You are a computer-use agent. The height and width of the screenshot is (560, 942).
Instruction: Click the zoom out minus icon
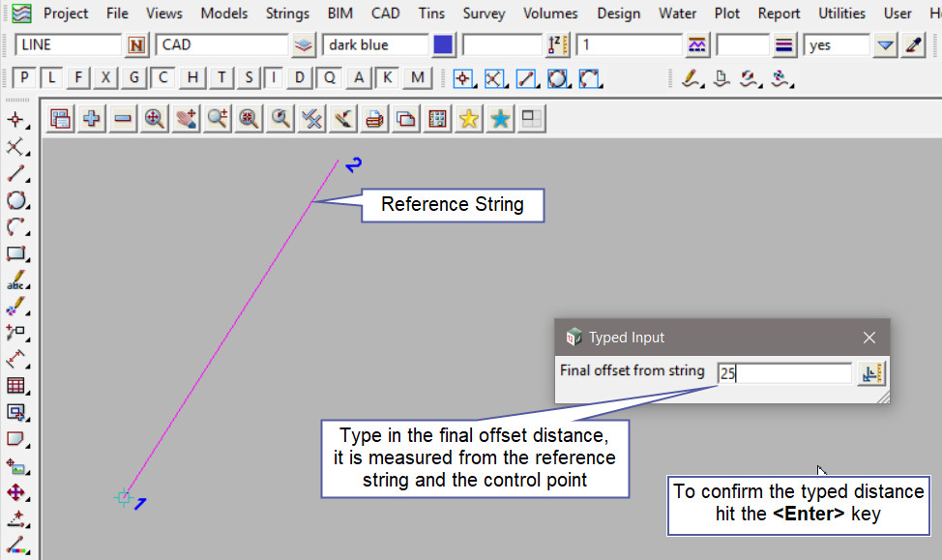pos(123,119)
